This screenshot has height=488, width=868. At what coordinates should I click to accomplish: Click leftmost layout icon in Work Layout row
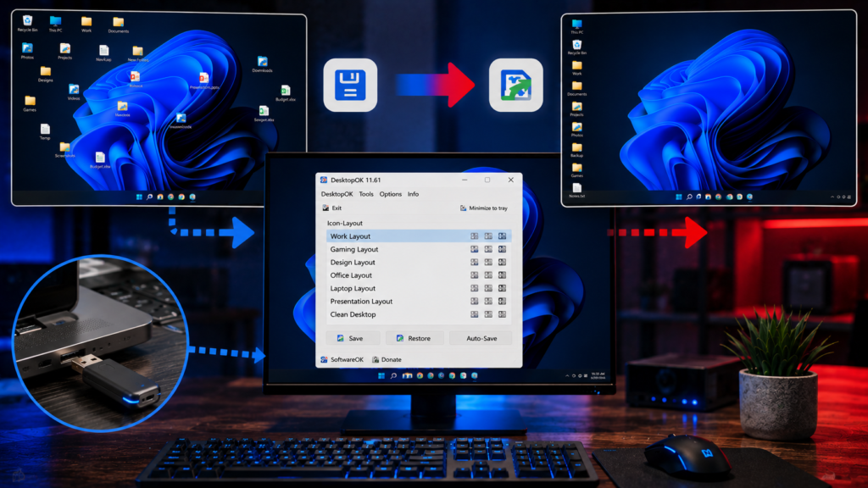tap(475, 236)
